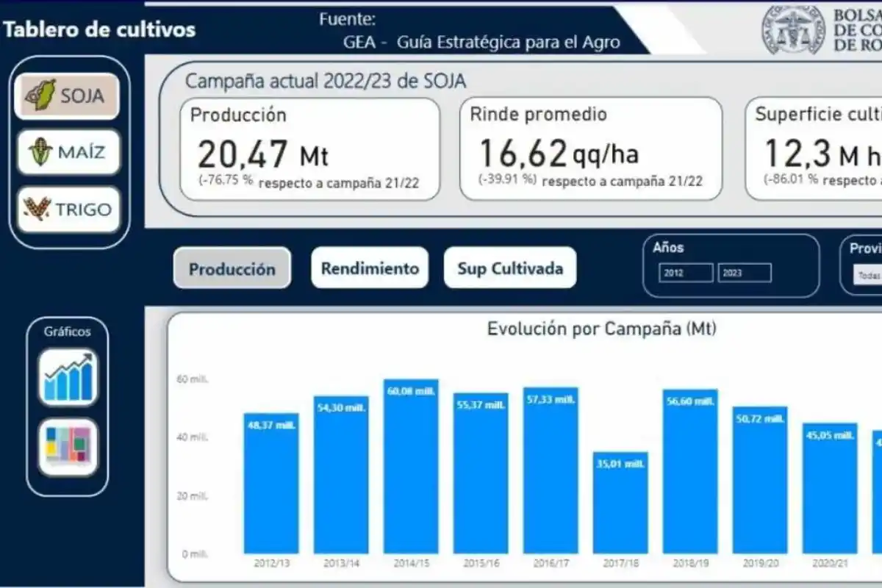Switch to the Rendimiento view
The height and width of the screenshot is (588, 882).
click(370, 268)
